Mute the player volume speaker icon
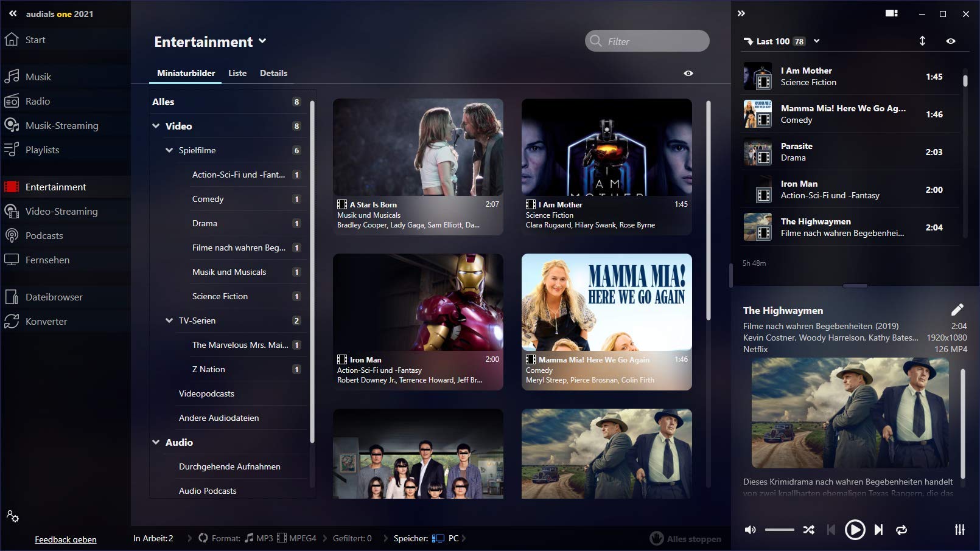Image resolution: width=980 pixels, height=551 pixels. click(x=751, y=530)
